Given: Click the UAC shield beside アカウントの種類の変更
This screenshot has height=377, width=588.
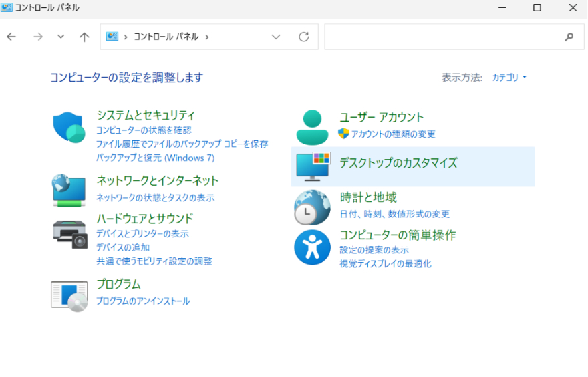Looking at the screenshot, I should pos(343,134).
